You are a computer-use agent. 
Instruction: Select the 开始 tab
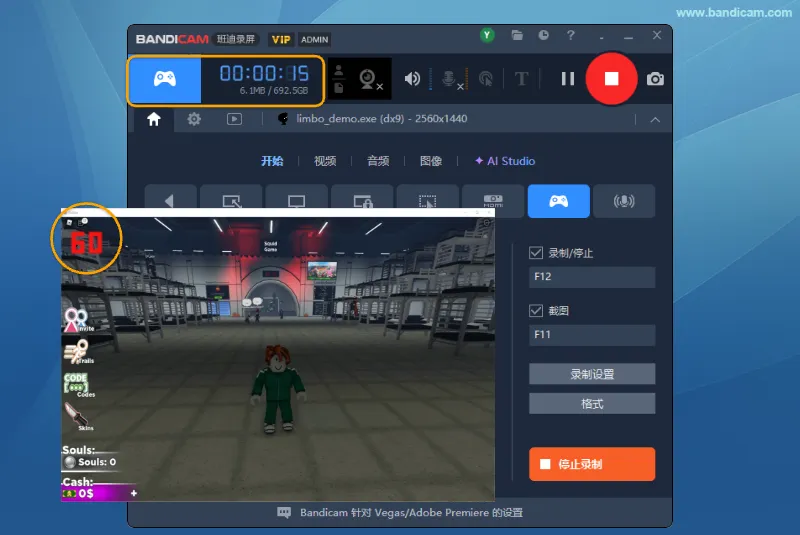pyautogui.click(x=272, y=161)
